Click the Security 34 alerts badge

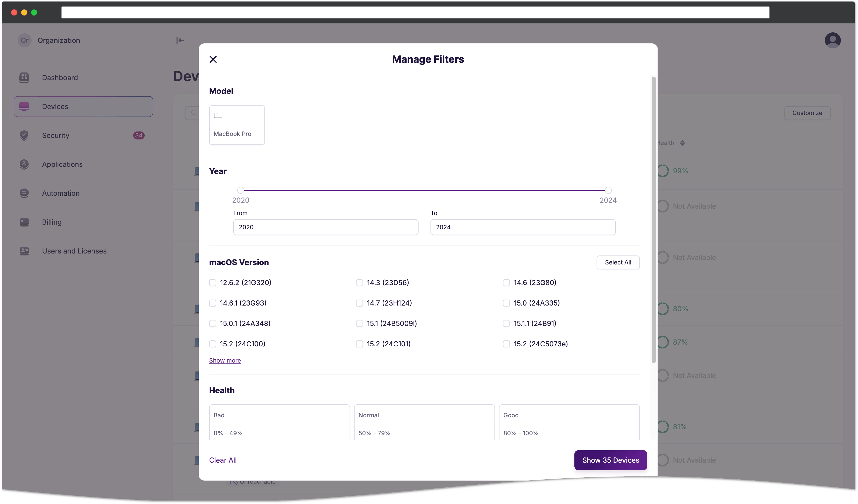click(x=139, y=135)
